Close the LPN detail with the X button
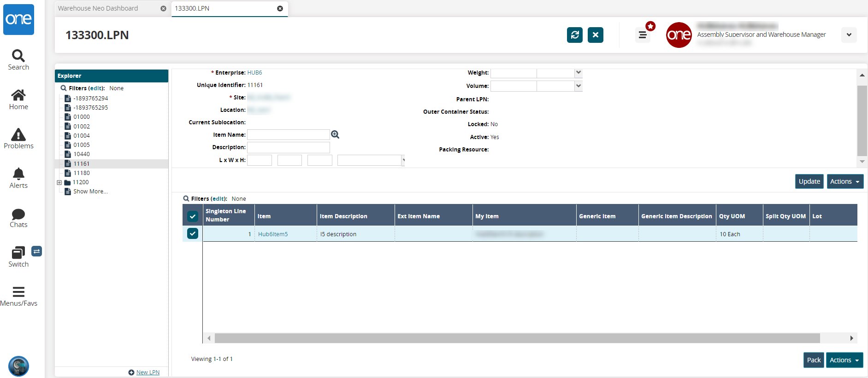 click(596, 35)
